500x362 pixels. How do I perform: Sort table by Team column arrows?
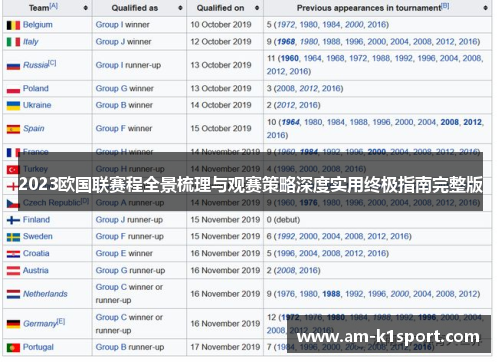pyautogui.click(x=86, y=8)
